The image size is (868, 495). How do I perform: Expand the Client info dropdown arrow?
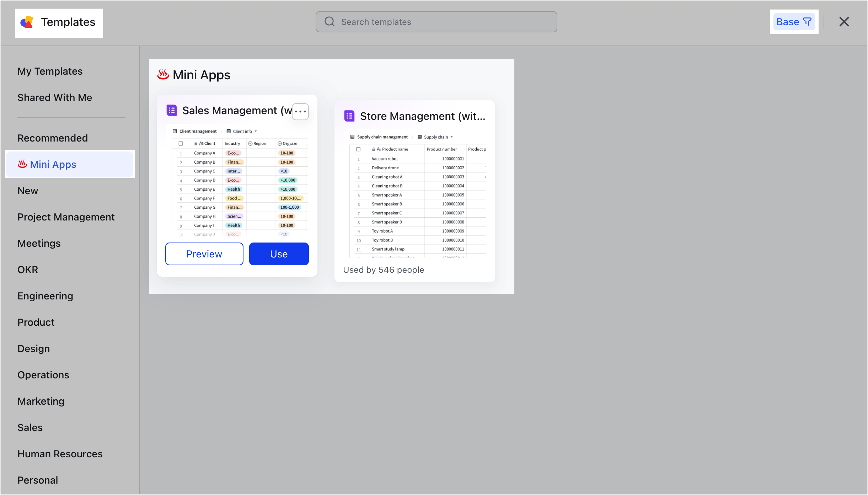pos(256,131)
